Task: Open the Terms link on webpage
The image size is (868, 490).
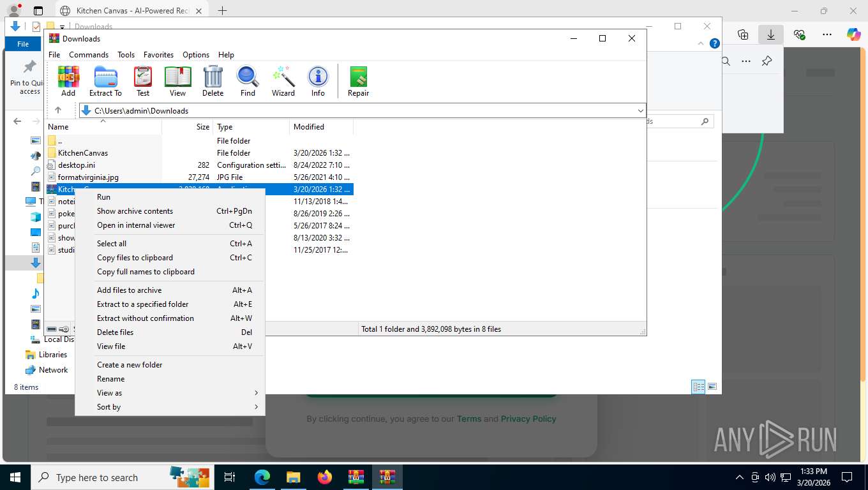Action: (x=469, y=419)
